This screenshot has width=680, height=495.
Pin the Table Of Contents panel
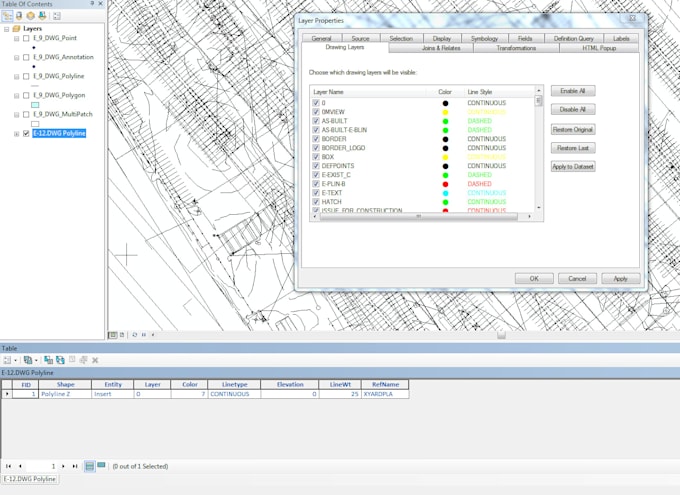(92, 3)
